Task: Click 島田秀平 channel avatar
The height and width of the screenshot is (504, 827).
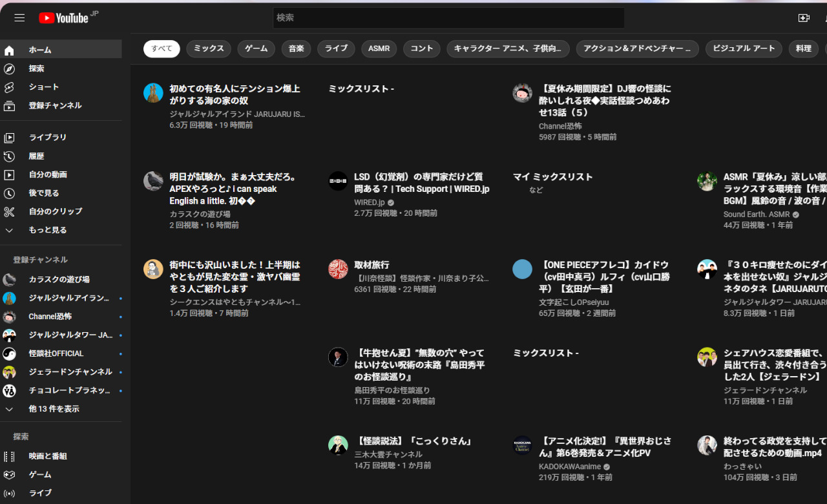Action: [x=338, y=357]
